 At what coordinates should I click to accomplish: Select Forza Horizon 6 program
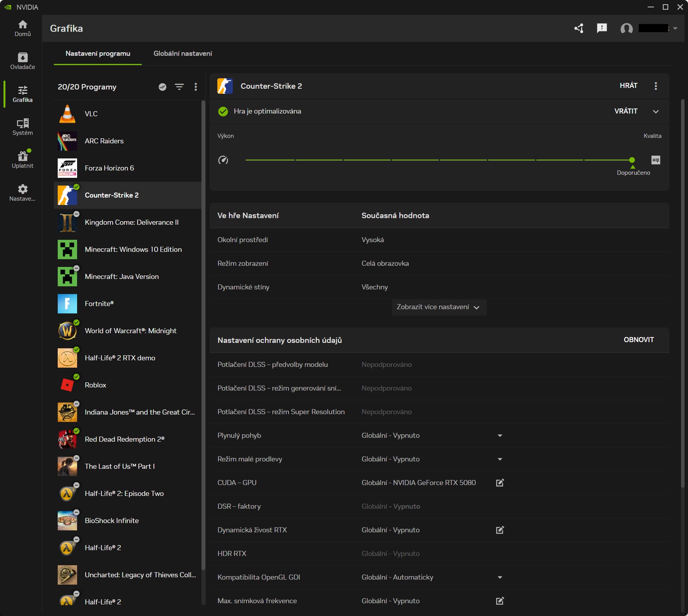tap(127, 168)
